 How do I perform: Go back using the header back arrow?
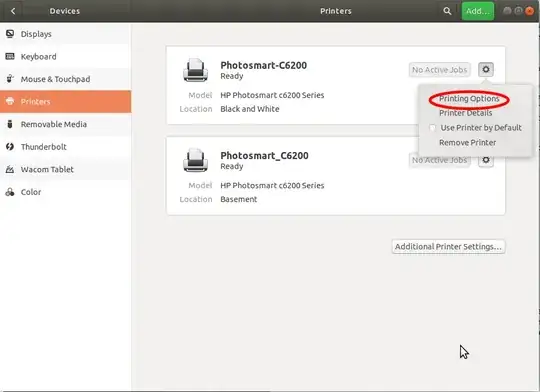(x=13, y=11)
